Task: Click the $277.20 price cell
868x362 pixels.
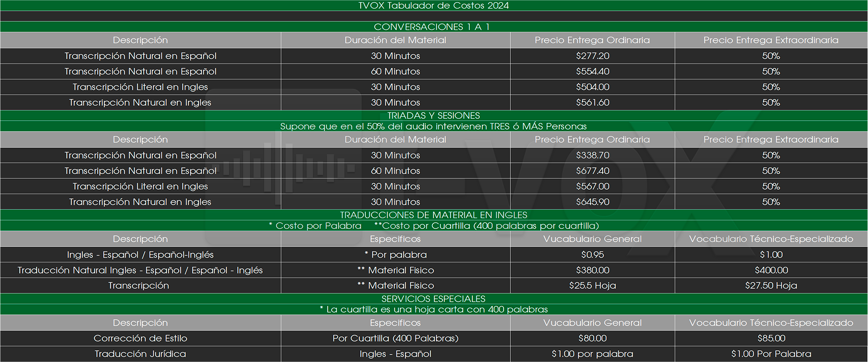Action: click(x=592, y=56)
